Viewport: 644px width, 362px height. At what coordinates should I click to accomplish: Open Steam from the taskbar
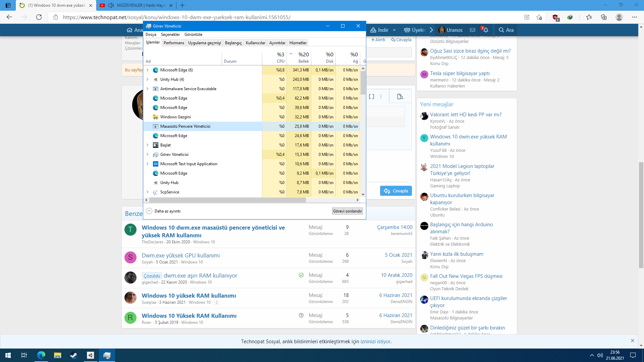pyautogui.click(x=74, y=355)
